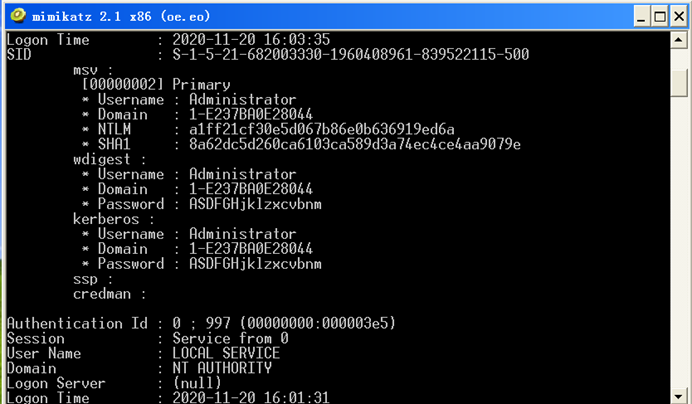Click the Logon Time 16:03:35 value

(x=251, y=39)
